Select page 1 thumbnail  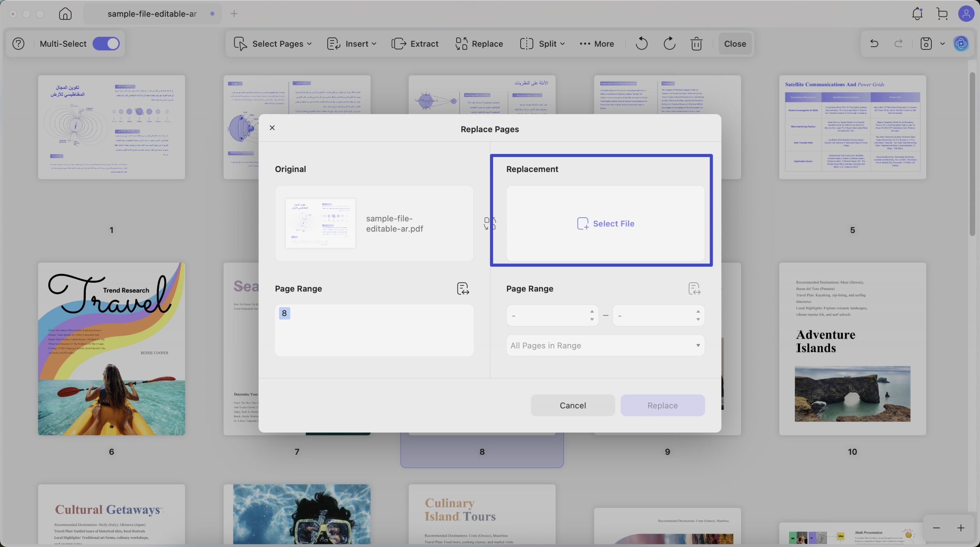[111, 127]
